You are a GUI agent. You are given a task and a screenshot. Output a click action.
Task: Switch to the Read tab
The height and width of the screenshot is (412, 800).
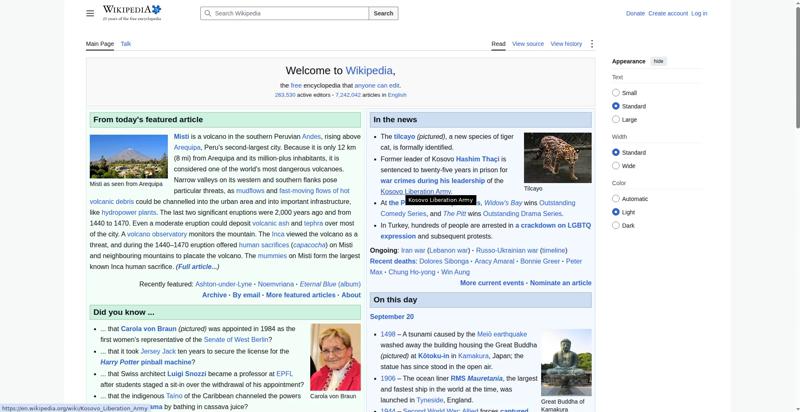(x=498, y=44)
